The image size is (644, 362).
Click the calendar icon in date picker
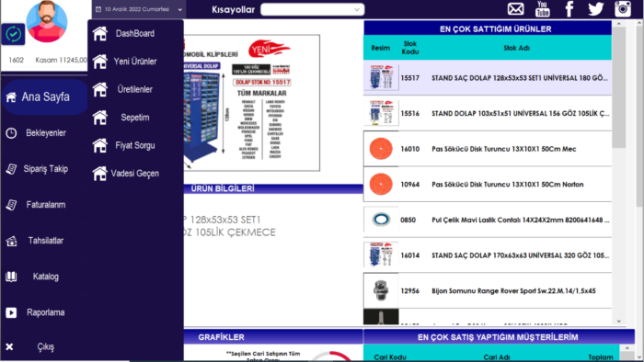tap(98, 9)
